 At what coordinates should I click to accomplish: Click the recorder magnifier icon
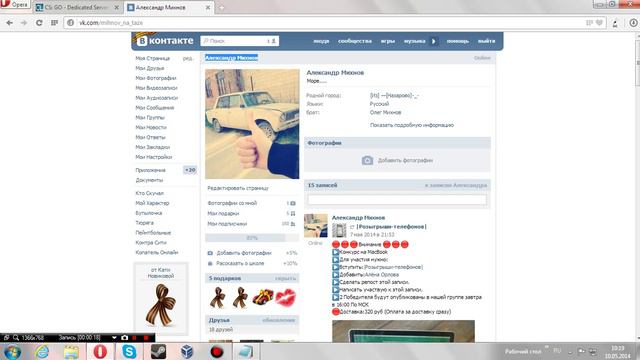[x=16, y=338]
